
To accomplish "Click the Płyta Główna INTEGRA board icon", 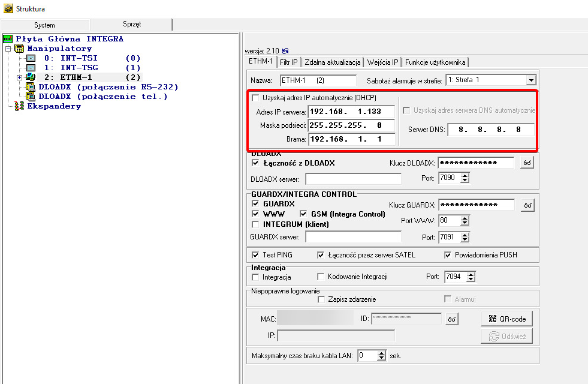I will click(x=8, y=39).
